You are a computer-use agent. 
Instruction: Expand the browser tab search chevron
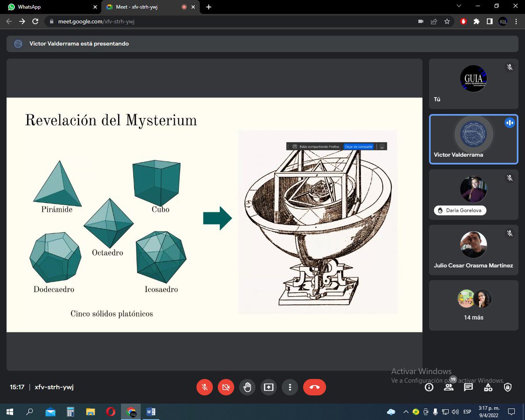458,7
